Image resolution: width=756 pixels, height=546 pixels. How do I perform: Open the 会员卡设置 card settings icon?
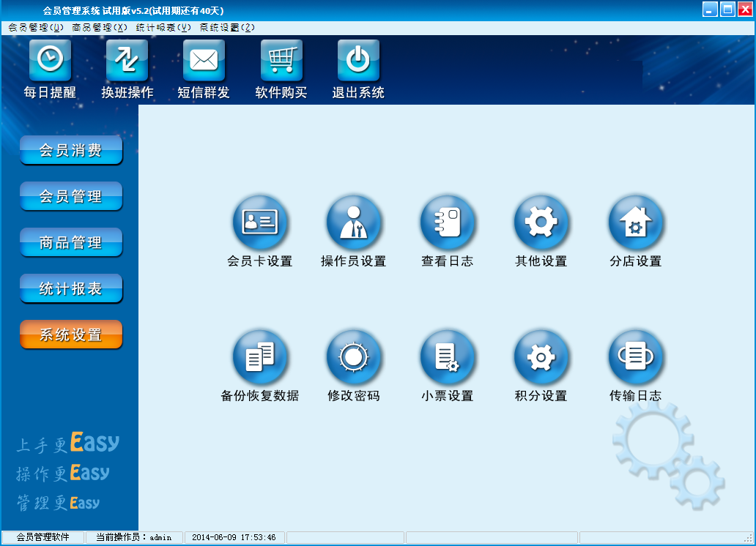(260, 223)
